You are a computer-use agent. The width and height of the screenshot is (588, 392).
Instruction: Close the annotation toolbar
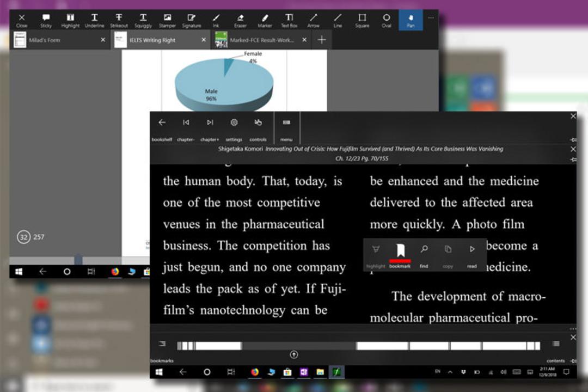(x=22, y=21)
